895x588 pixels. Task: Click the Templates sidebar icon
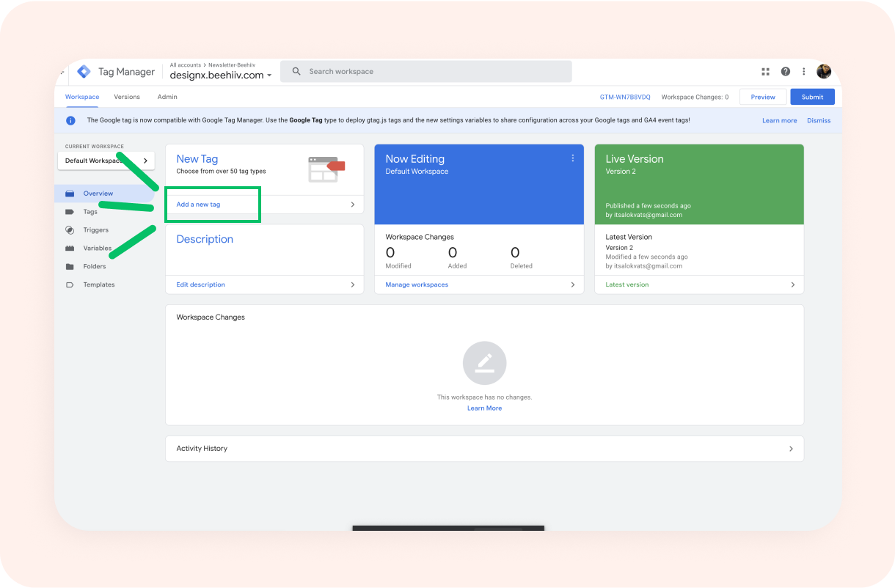pyautogui.click(x=70, y=284)
